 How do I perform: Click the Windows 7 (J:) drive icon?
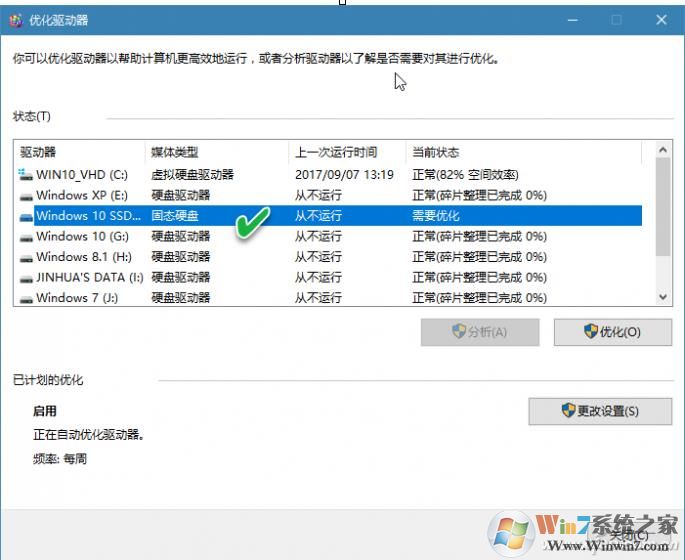(25, 298)
